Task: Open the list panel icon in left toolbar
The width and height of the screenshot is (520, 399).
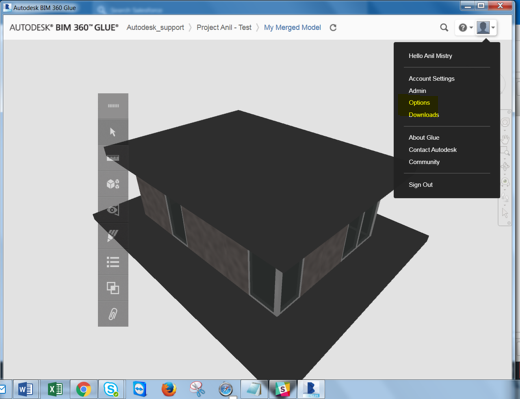Action: [x=113, y=262]
